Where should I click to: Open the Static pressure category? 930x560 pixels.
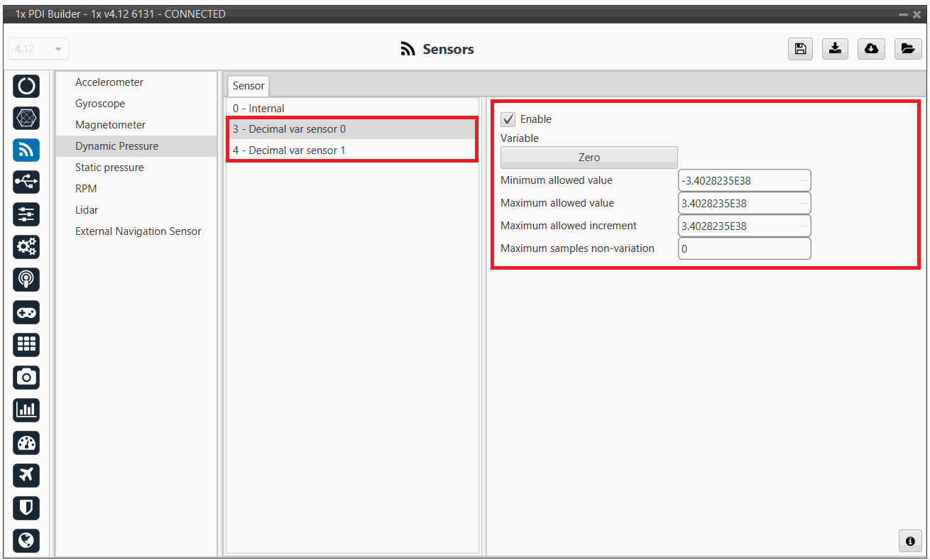(x=109, y=168)
